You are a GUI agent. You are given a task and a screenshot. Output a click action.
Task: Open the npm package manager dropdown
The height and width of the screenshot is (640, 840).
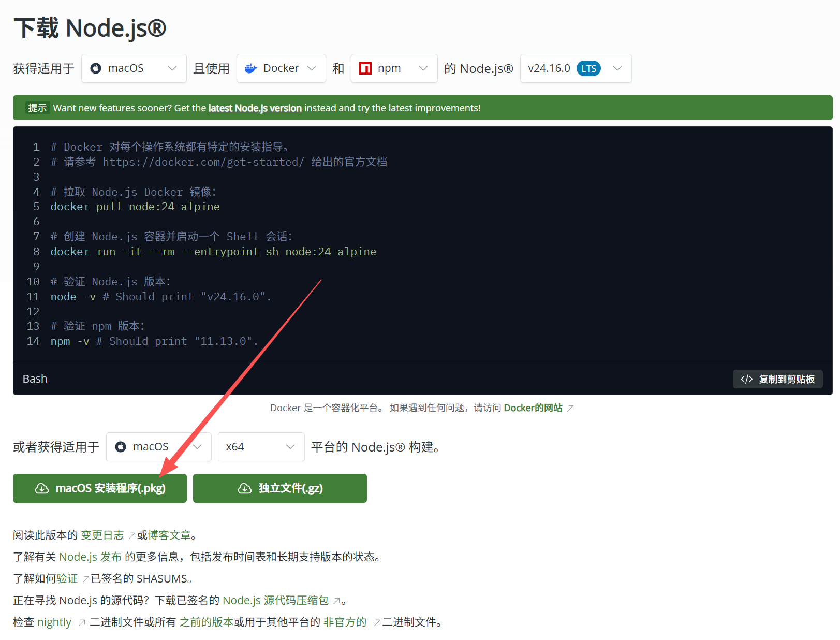pyautogui.click(x=394, y=68)
